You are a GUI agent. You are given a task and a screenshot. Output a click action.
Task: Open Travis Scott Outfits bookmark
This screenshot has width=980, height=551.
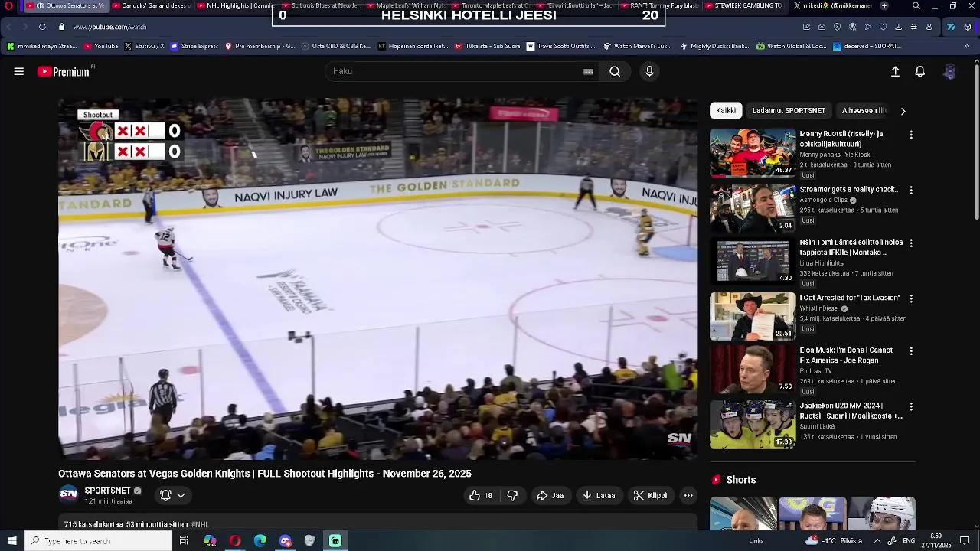click(x=560, y=46)
